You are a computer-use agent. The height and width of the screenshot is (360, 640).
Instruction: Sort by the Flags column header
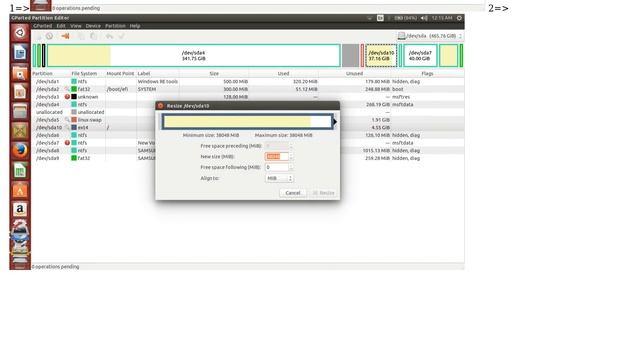(x=427, y=73)
